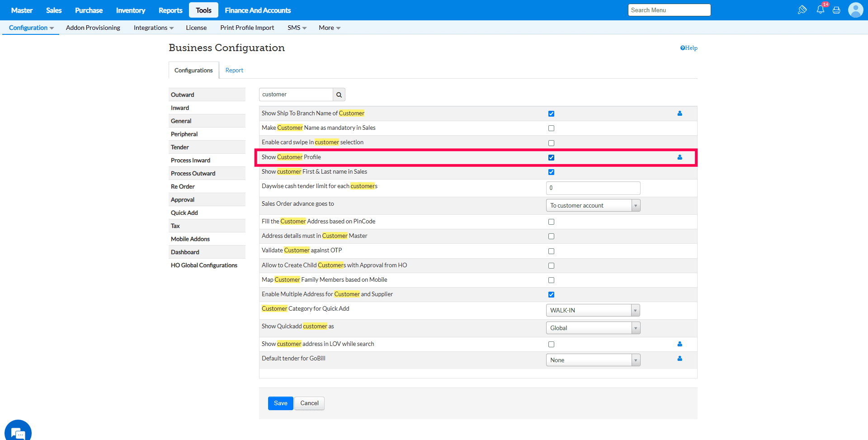Click the printer icon in header
Image resolution: width=868 pixels, height=440 pixels.
coord(836,10)
